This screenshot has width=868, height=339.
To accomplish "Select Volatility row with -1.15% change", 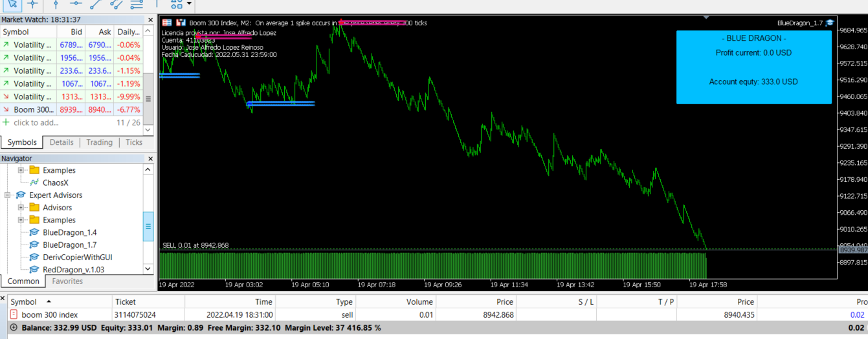I will click(x=71, y=71).
